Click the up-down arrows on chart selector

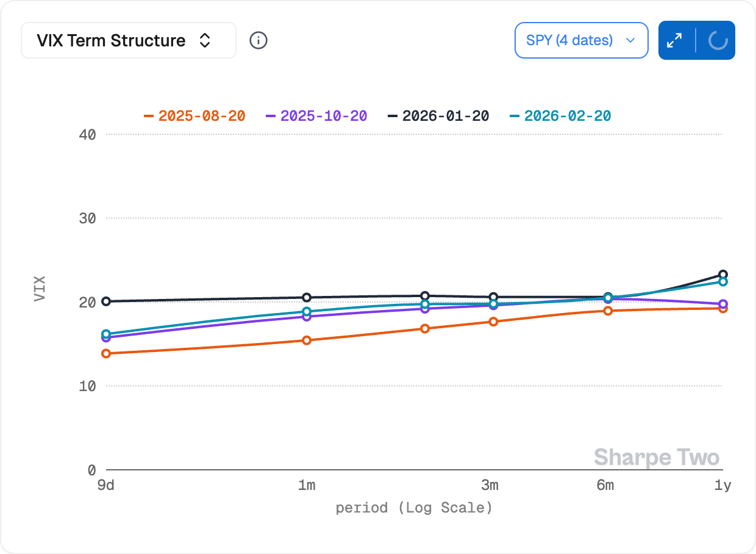tap(205, 41)
